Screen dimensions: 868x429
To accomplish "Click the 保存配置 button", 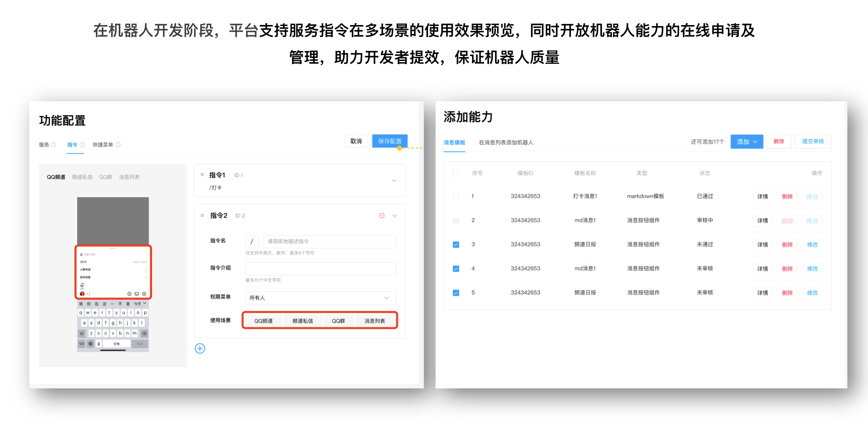I will [x=390, y=141].
